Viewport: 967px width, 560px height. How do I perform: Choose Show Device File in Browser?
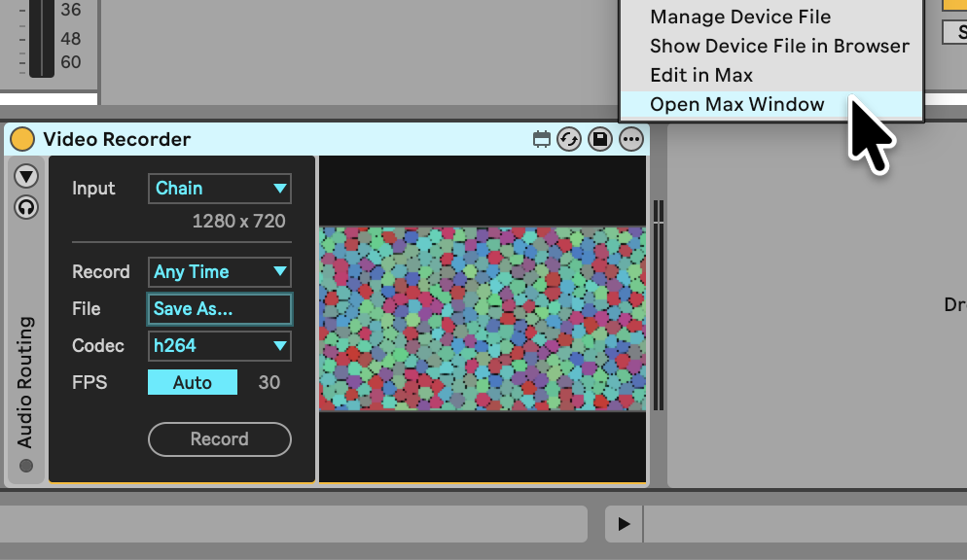coord(778,46)
